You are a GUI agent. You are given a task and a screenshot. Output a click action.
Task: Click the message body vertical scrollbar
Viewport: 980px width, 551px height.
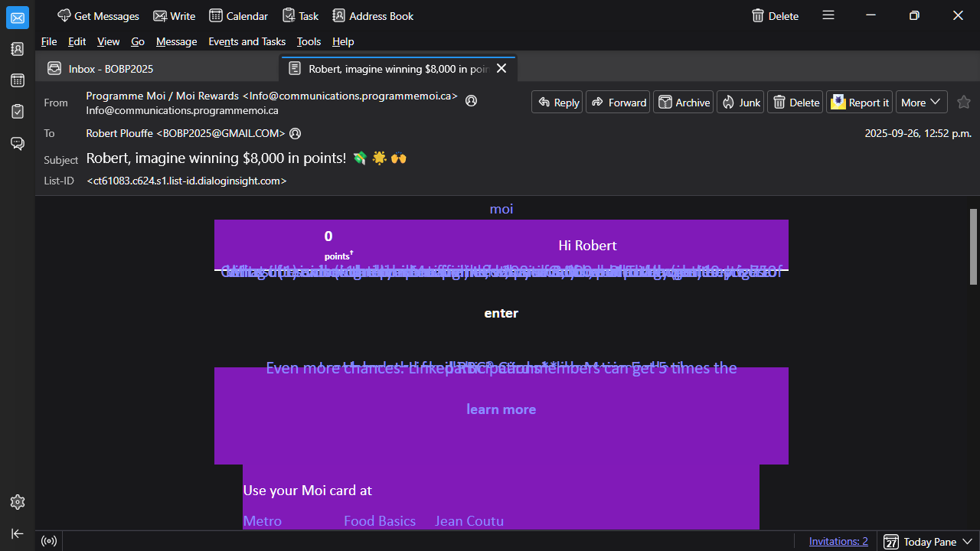[x=974, y=246]
